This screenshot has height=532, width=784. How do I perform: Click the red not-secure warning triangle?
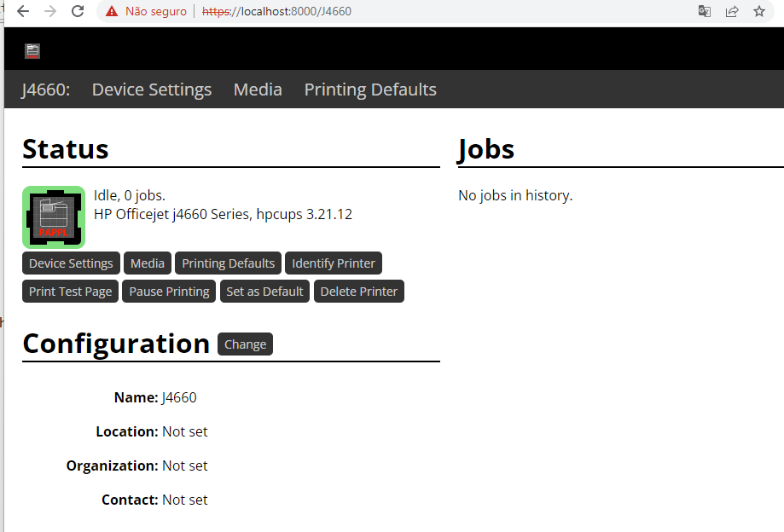click(112, 11)
